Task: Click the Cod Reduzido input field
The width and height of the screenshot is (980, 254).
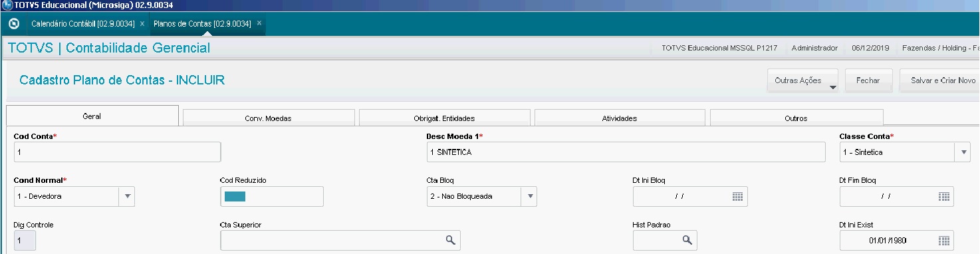Action: click(272, 197)
